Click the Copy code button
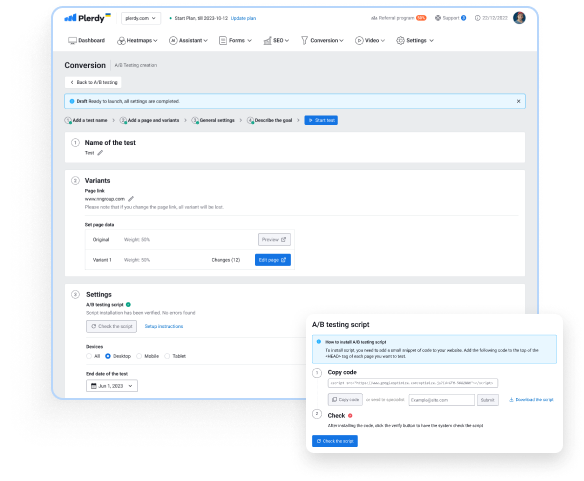584x481 pixels. pos(345,400)
